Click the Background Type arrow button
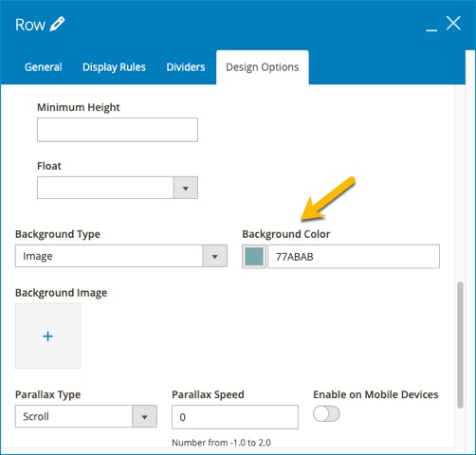Image resolution: width=476 pixels, height=455 pixels. pyautogui.click(x=215, y=256)
